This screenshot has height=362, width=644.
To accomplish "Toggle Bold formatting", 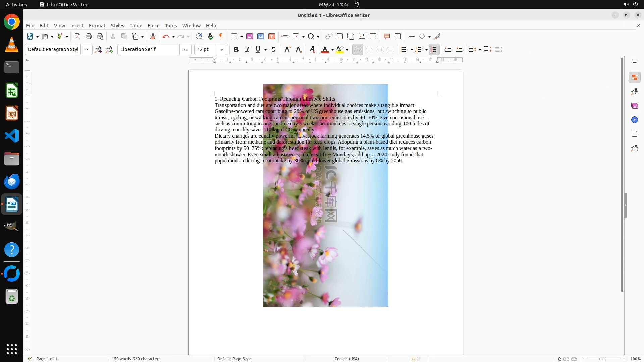I will click(236, 49).
